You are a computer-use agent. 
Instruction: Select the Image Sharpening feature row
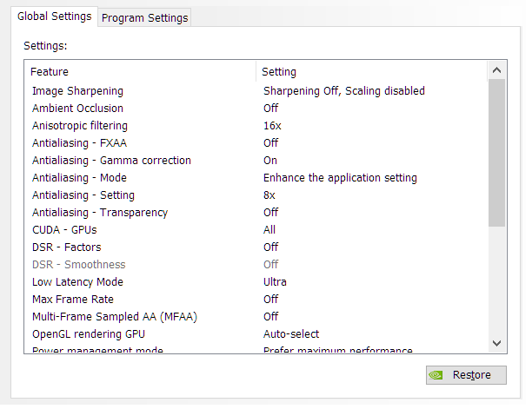[77, 90]
